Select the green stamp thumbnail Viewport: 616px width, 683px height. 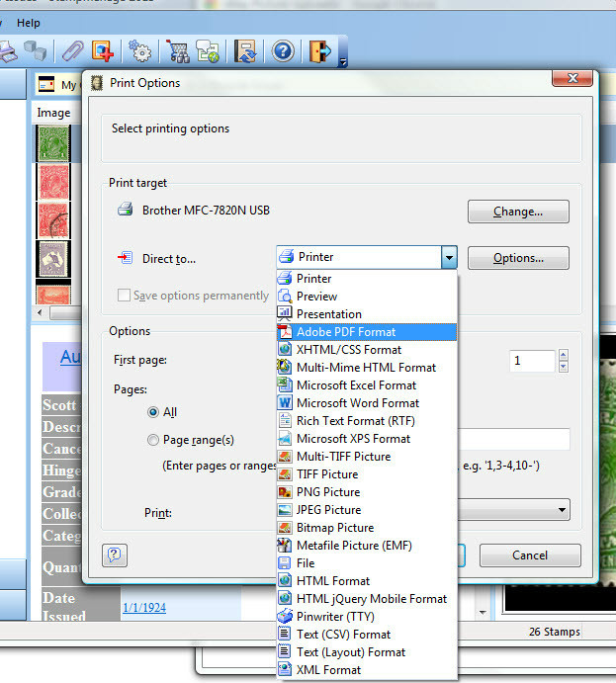click(x=53, y=143)
